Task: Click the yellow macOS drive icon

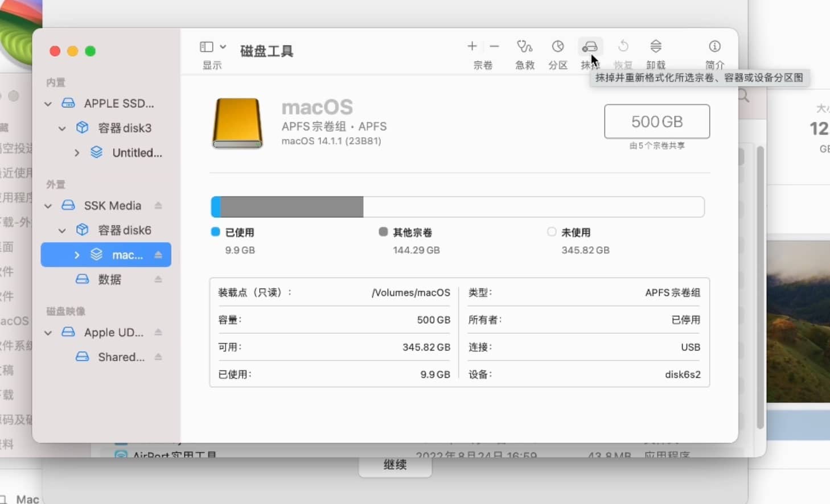Action: click(237, 123)
